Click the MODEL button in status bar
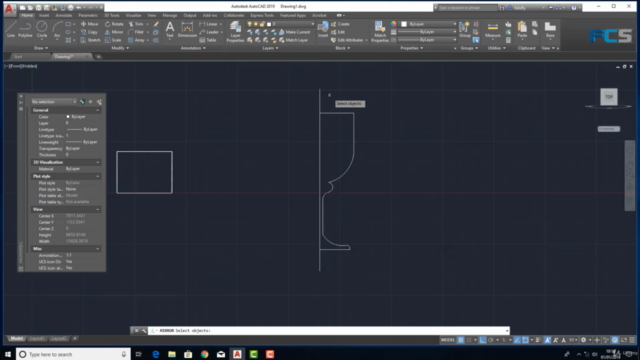The image size is (640, 360). pos(448,340)
